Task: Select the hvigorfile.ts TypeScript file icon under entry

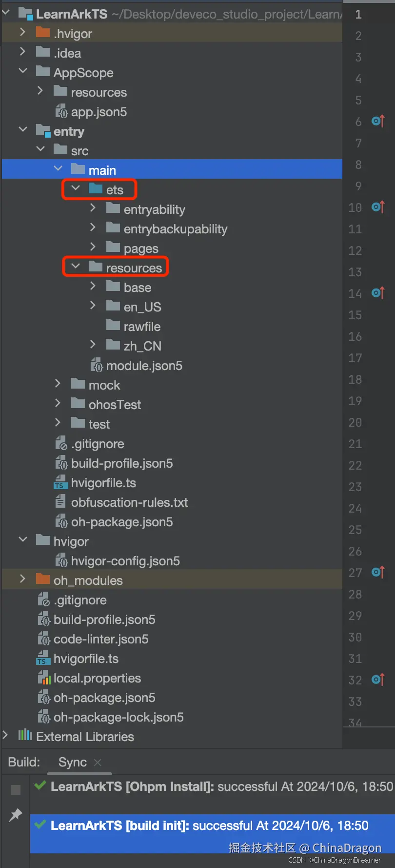Action: [x=60, y=483]
